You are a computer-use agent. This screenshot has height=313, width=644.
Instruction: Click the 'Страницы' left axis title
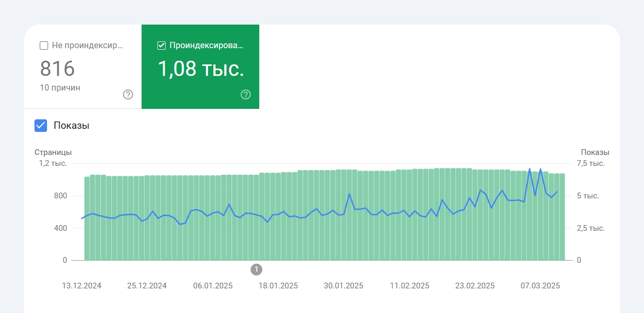[x=53, y=152]
